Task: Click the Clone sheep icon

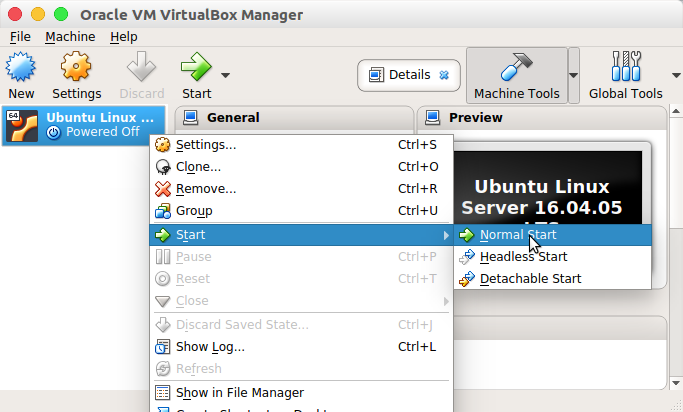Action: tap(162, 167)
